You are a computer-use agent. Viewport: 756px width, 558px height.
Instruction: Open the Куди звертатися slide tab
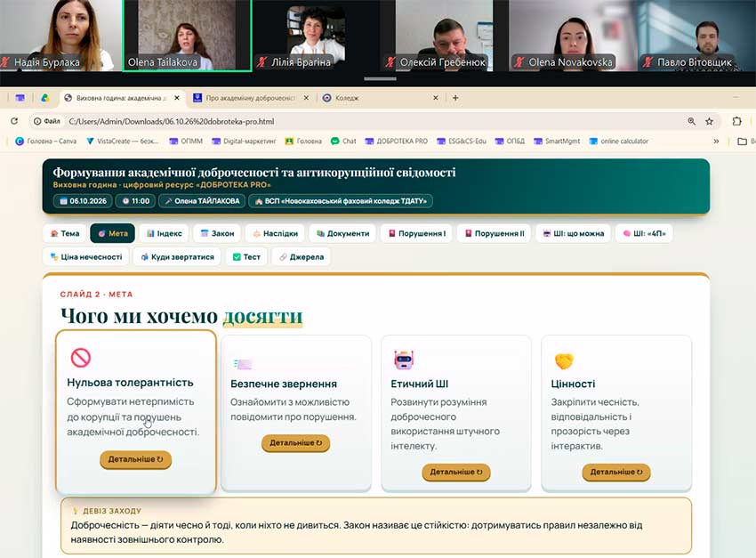(x=177, y=256)
